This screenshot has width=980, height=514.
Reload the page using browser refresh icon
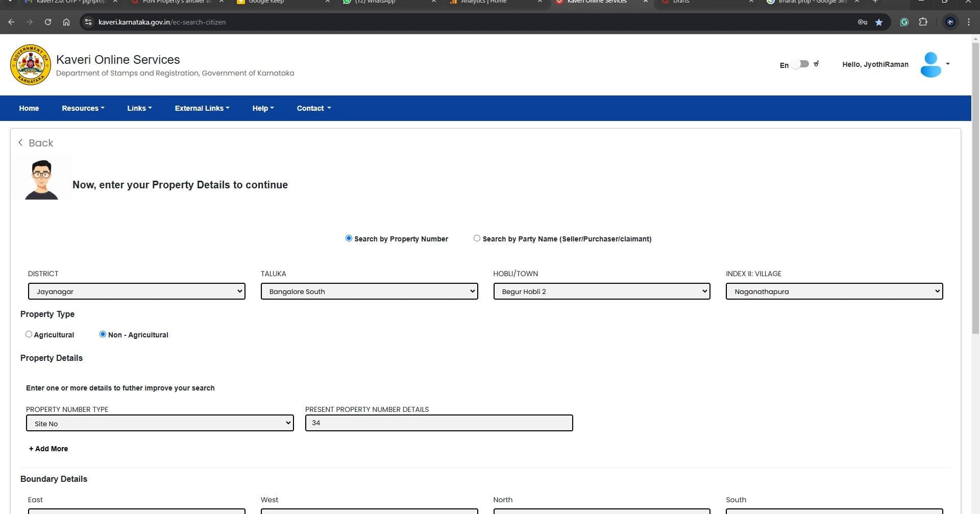tap(48, 22)
